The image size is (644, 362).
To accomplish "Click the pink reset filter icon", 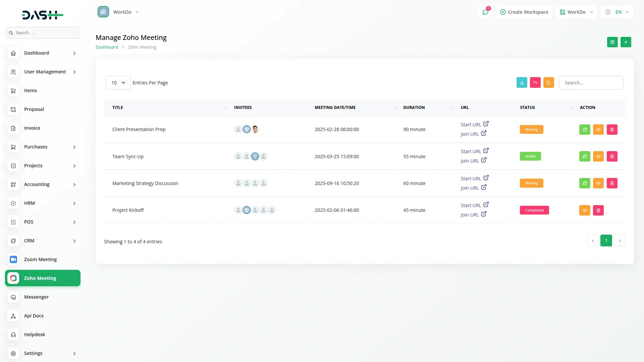I will pyautogui.click(x=535, y=83).
